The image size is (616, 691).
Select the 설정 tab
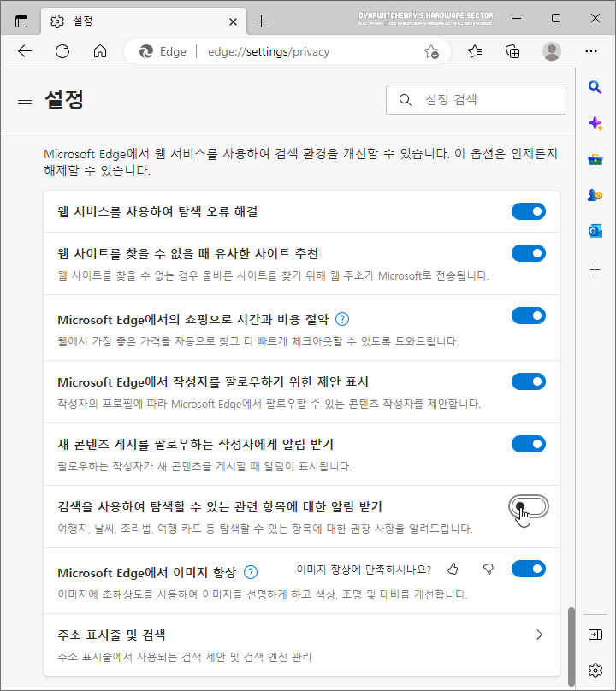pos(144,21)
